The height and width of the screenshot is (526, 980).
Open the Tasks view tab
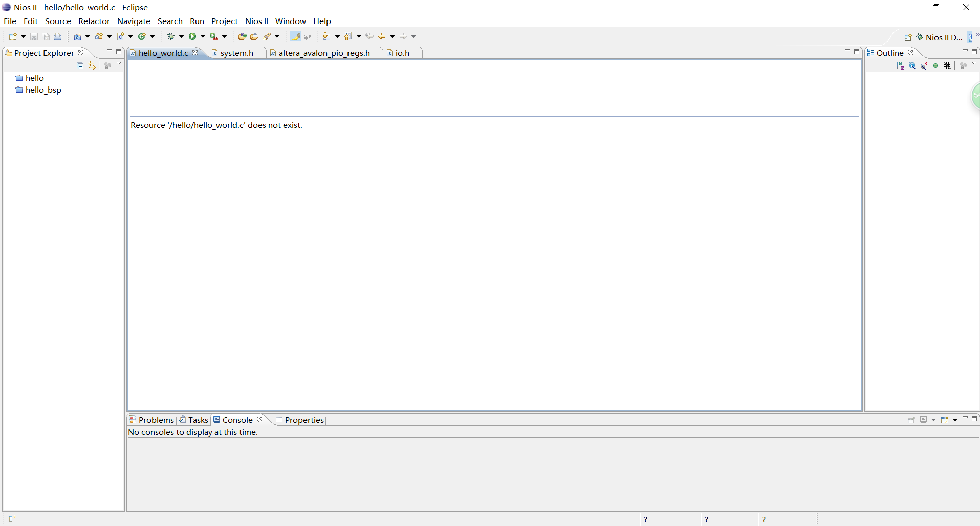[x=193, y=420]
